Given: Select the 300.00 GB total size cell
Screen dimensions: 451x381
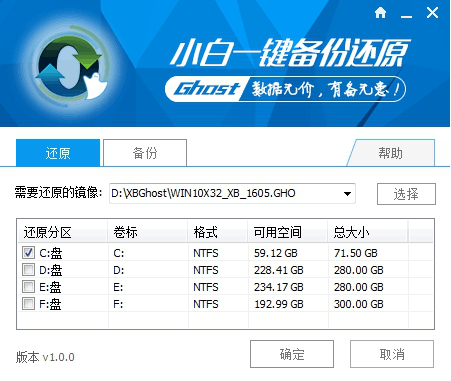Looking at the screenshot, I should tap(359, 304).
